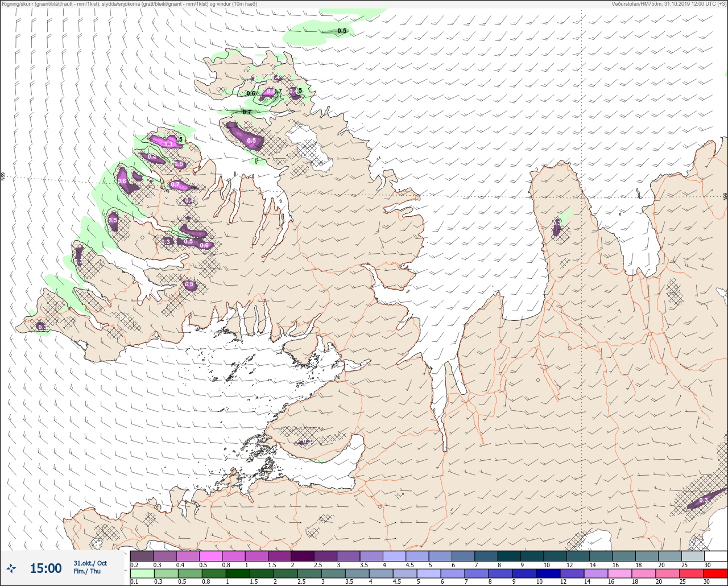728x586 pixels.
Task: Select the upper legend swatch labeled 1.5
Action: pyautogui.click(x=279, y=556)
